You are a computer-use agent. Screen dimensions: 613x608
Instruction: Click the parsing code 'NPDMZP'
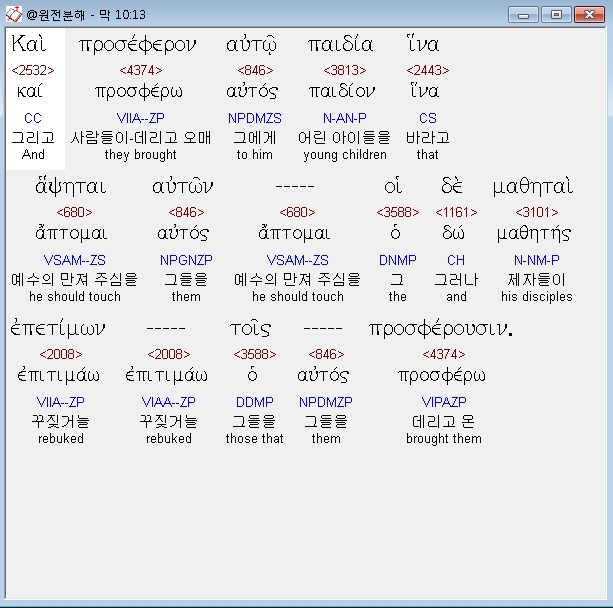click(x=326, y=402)
